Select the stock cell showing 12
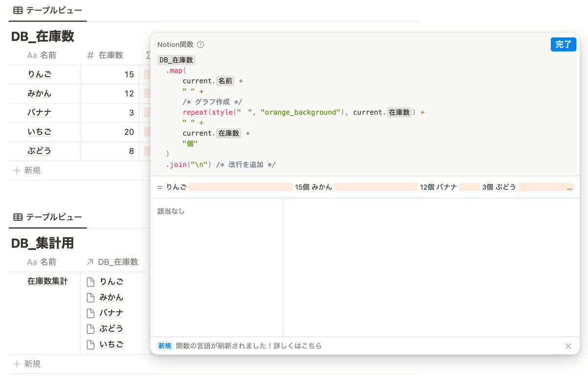 110,94
